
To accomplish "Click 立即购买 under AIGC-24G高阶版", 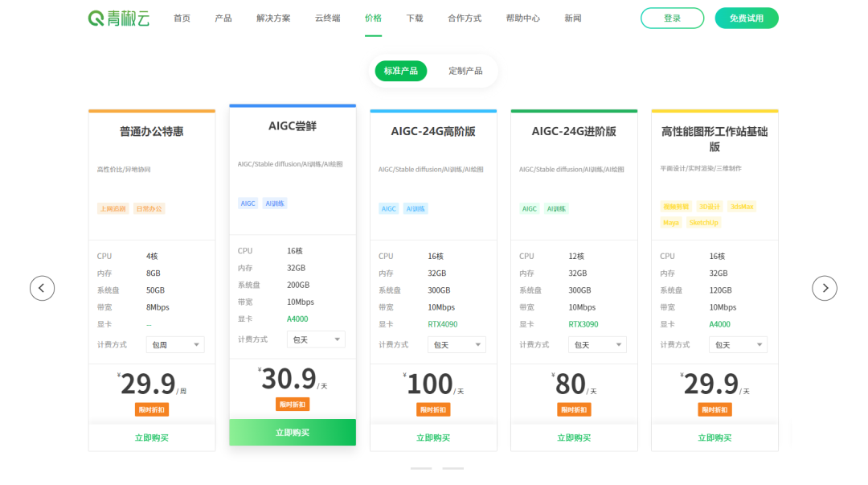I will tap(433, 438).
